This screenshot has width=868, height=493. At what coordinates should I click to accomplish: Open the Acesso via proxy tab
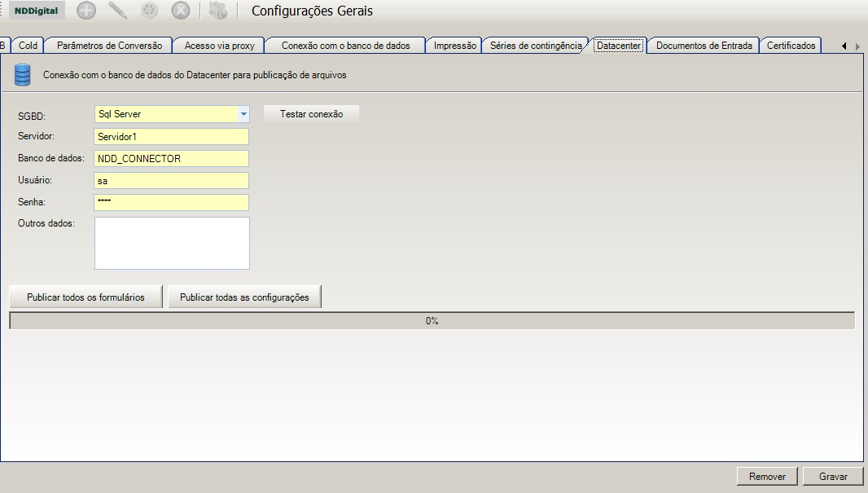(219, 46)
